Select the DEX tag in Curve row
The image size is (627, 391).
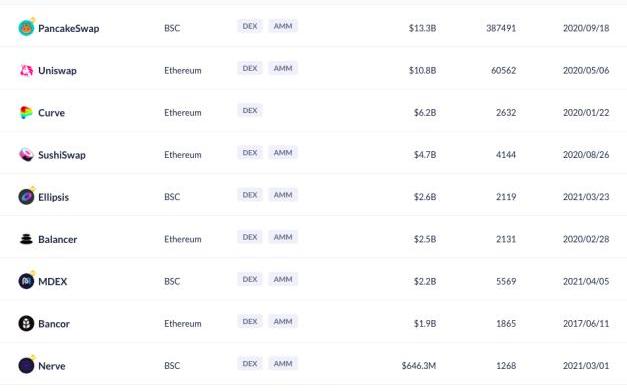[x=250, y=110]
